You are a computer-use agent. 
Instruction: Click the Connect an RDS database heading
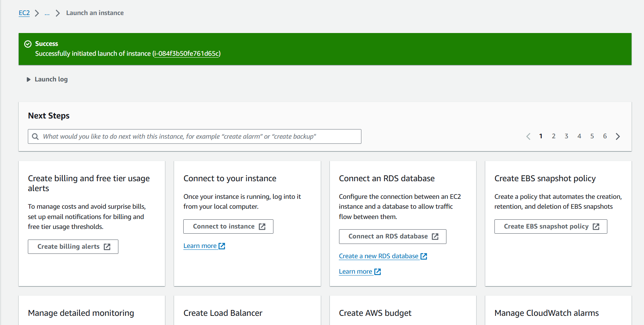coord(387,178)
